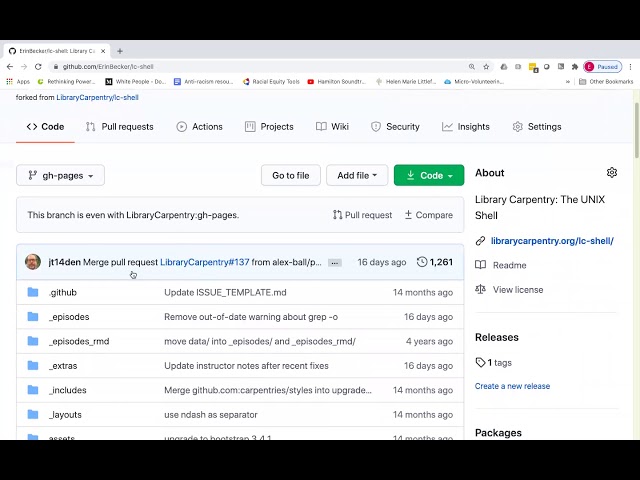Open the Add file dropdown

tap(357, 175)
